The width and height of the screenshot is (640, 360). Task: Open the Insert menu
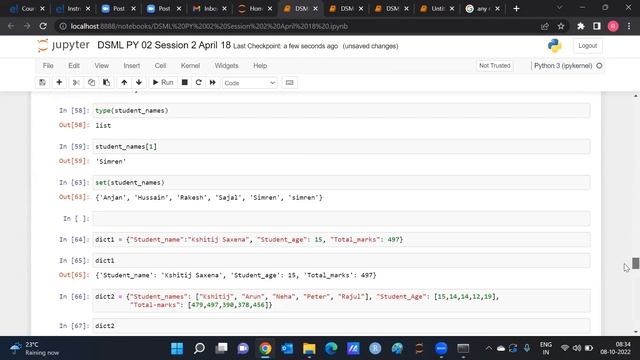(x=131, y=65)
